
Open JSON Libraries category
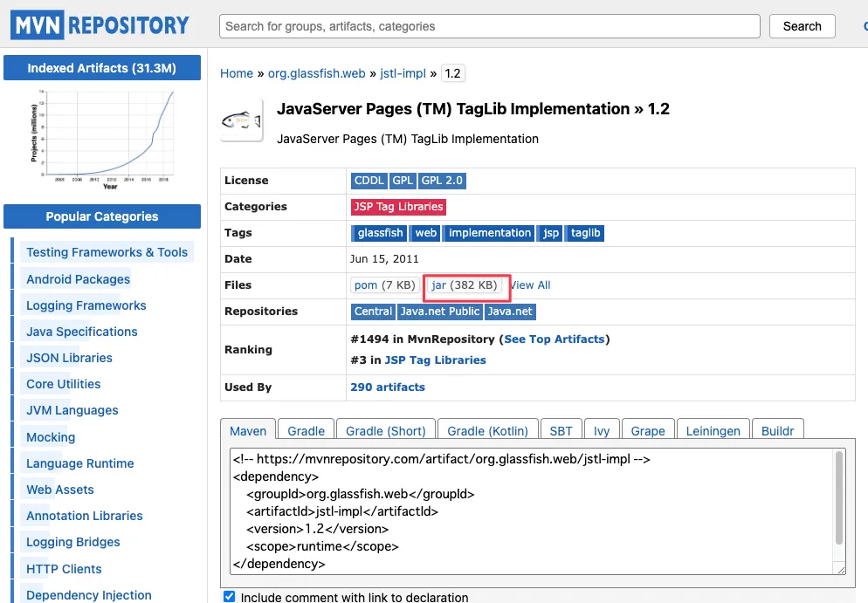pos(69,358)
